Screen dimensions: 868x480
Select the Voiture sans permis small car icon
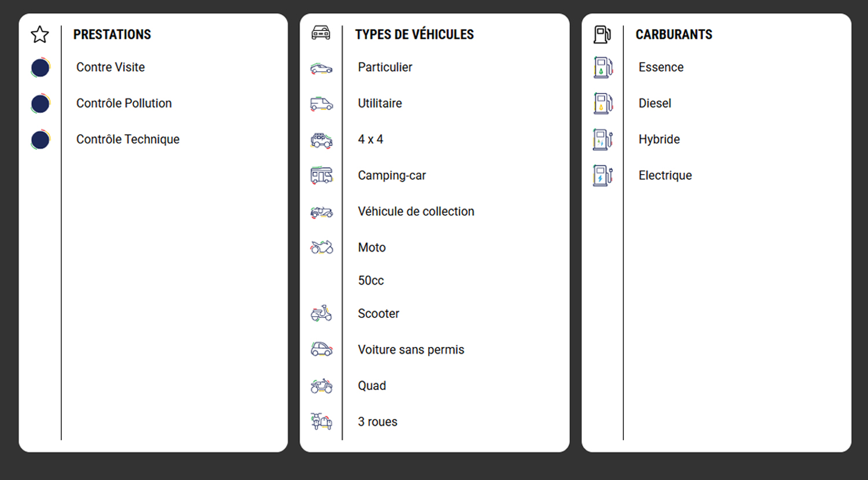[321, 349]
